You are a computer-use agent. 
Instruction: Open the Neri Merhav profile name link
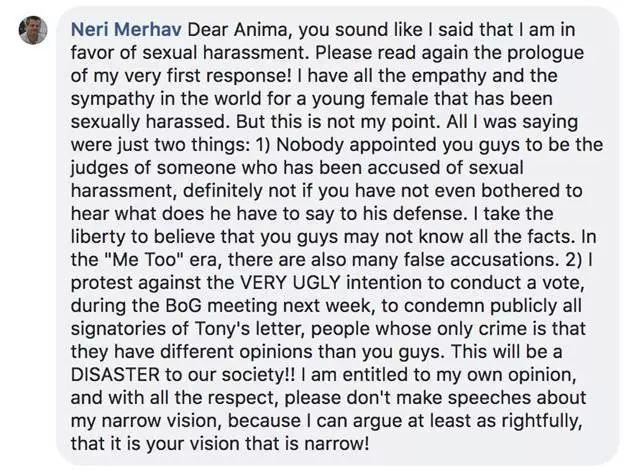(x=126, y=30)
